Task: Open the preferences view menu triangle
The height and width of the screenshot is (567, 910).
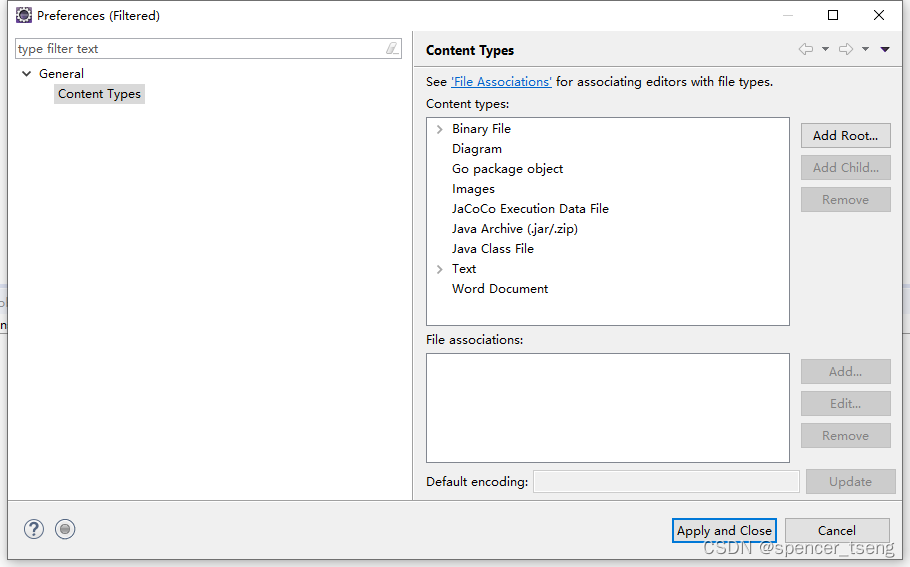Action: tap(885, 49)
